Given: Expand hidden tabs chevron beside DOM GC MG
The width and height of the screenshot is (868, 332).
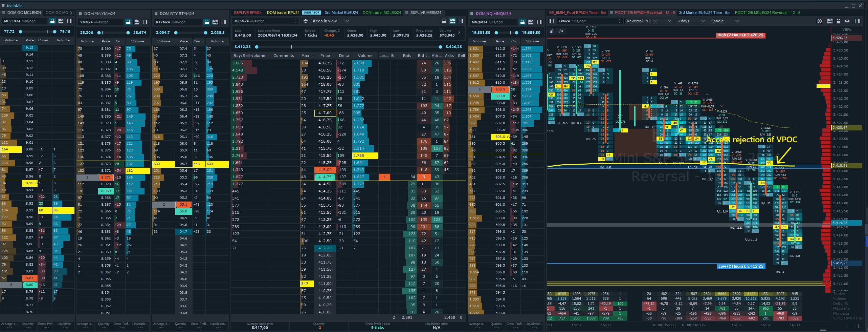Looking at the screenshot, I should point(71,13).
